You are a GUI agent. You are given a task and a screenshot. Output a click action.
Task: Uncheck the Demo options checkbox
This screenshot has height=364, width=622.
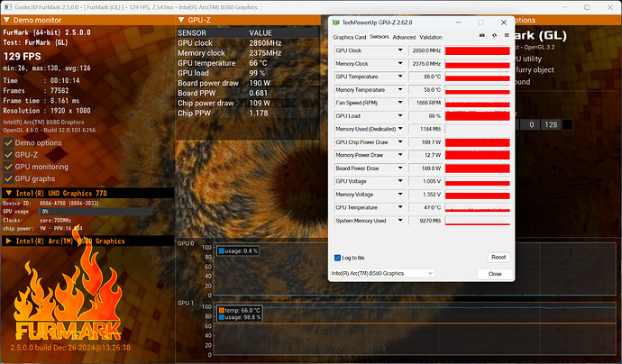coord(9,142)
